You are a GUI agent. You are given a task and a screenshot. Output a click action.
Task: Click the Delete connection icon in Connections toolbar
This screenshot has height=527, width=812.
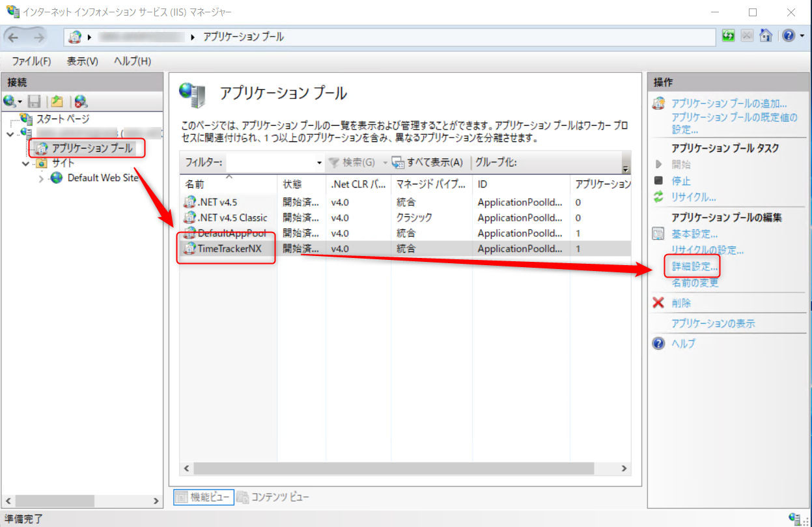[81, 101]
